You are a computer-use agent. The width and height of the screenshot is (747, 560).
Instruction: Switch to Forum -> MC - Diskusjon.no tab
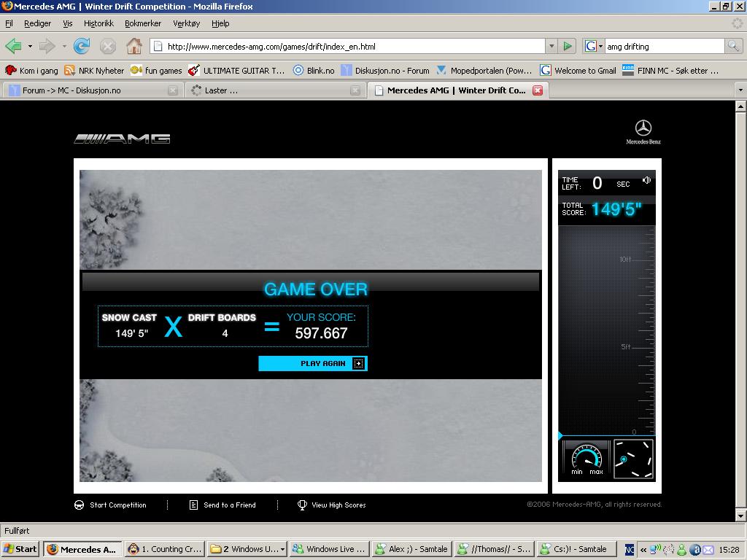click(x=91, y=90)
